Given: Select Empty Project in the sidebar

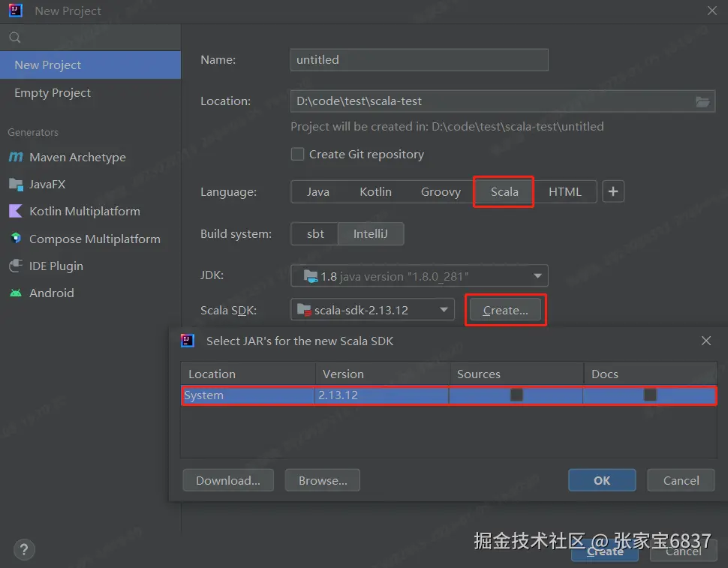Looking at the screenshot, I should click(91, 93).
